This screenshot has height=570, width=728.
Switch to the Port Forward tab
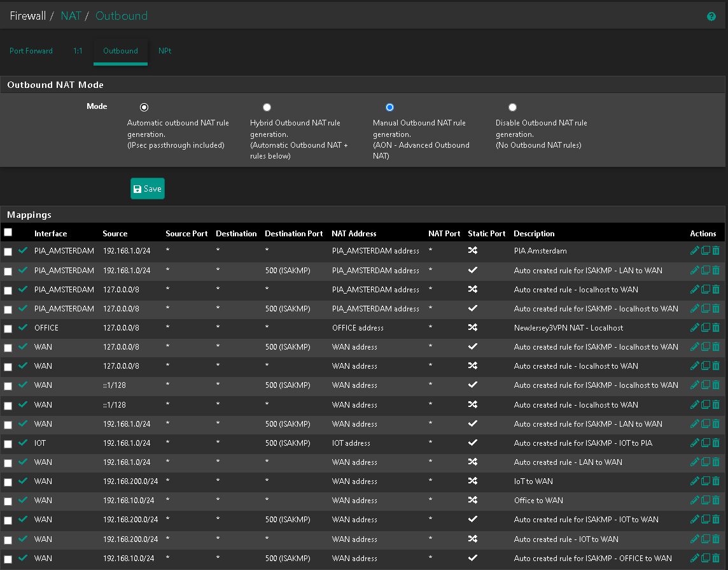click(31, 51)
